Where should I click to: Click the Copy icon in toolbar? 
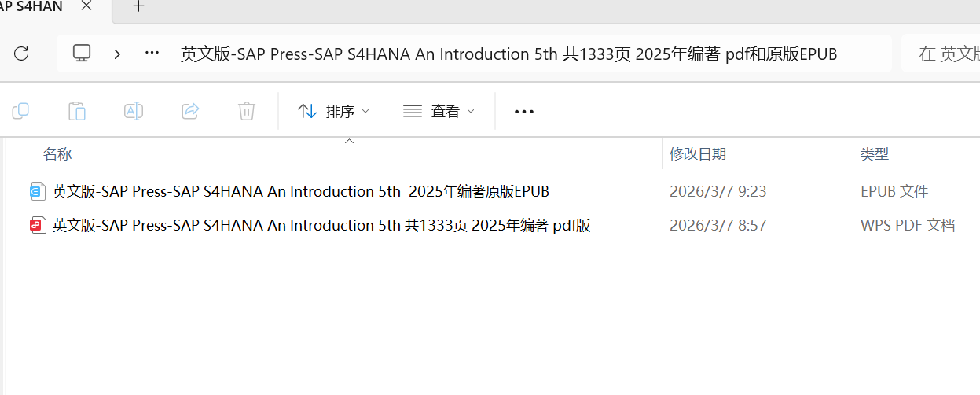pos(20,111)
